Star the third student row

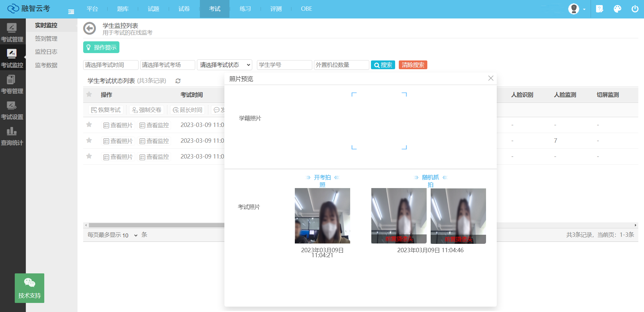tap(89, 156)
